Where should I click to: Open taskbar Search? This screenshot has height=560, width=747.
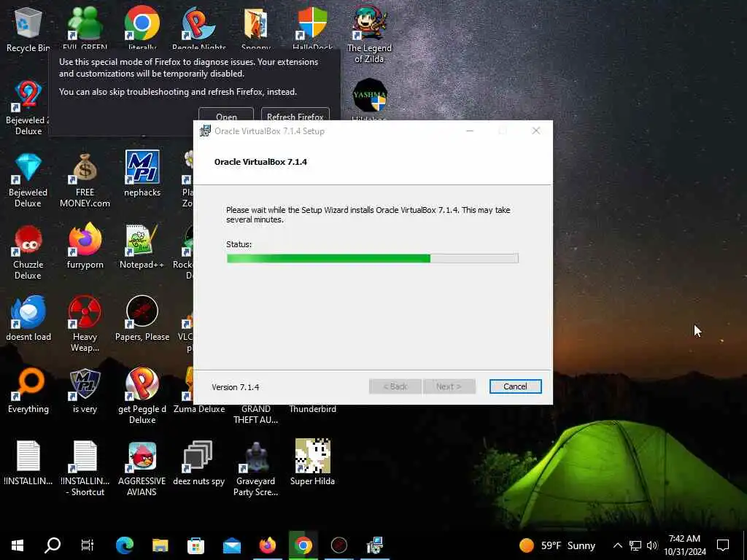tap(53, 545)
